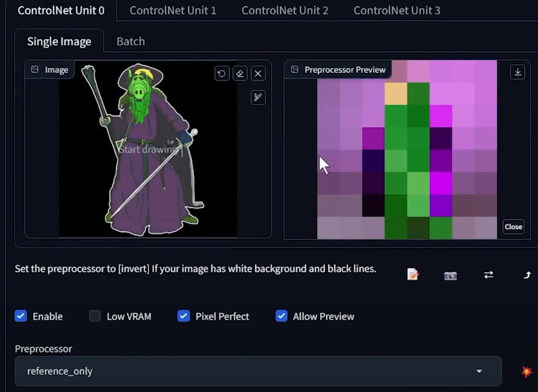Download the preprocessor preview image
This screenshot has height=392, width=538.
pyautogui.click(x=517, y=72)
